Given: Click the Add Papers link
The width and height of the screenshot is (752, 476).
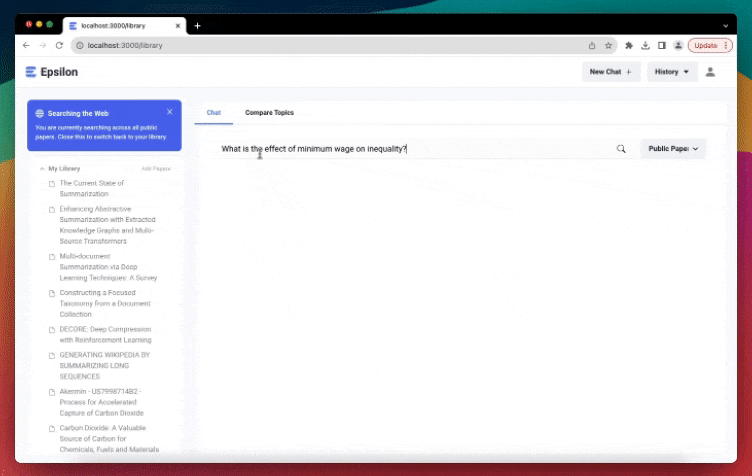Looking at the screenshot, I should click(x=155, y=169).
